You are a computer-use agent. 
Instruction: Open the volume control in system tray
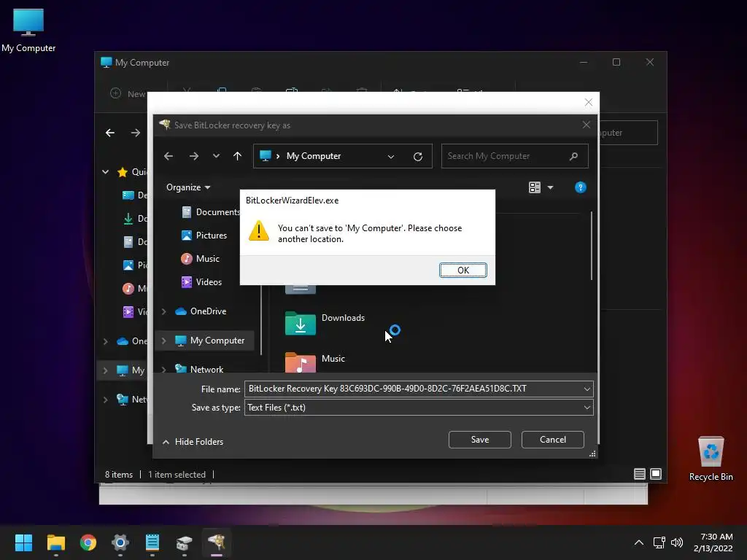coord(676,542)
